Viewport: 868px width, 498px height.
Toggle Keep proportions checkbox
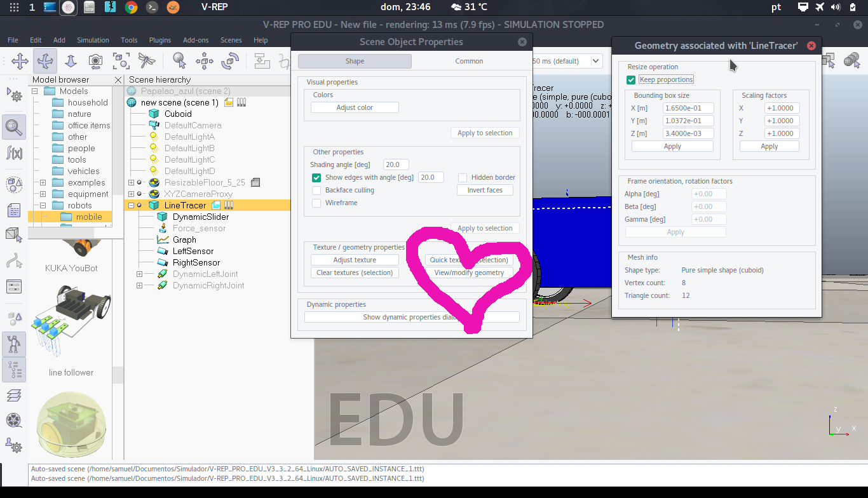[x=631, y=79]
